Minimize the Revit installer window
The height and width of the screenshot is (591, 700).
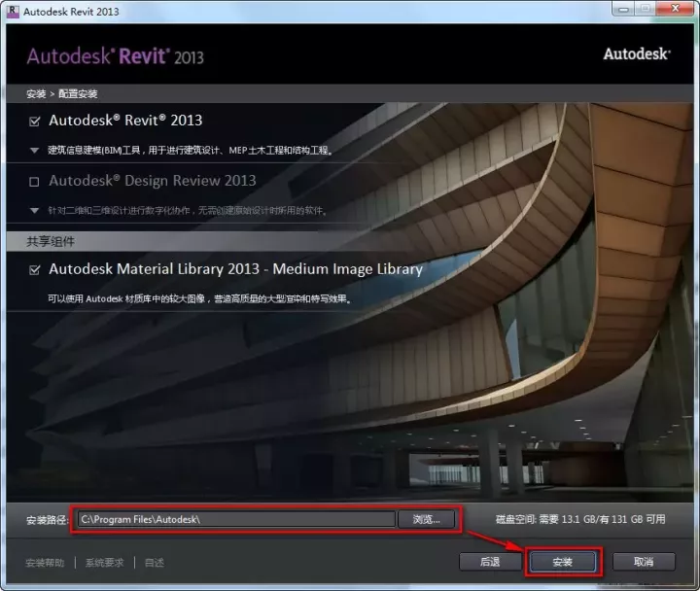(x=618, y=10)
